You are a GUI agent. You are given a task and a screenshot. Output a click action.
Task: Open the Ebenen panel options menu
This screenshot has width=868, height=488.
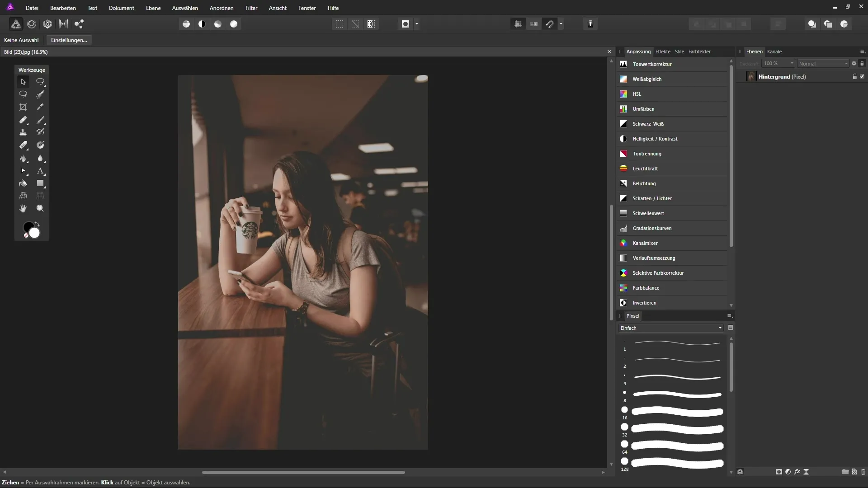(862, 52)
